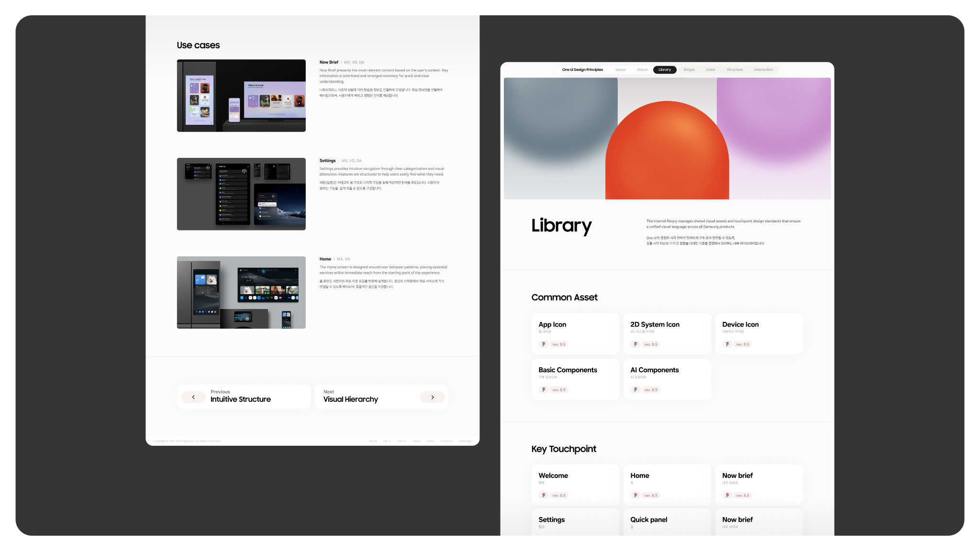The height and width of the screenshot is (551, 980).
Task: Navigate to Interaction from the top menu
Action: pos(764,69)
